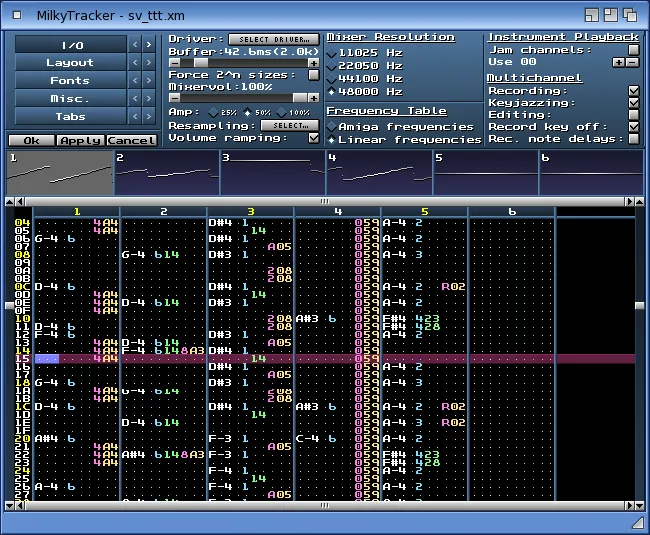The height and width of the screenshot is (535, 650).
Task: Enable the Jam channels checkbox
Action: [x=633, y=50]
